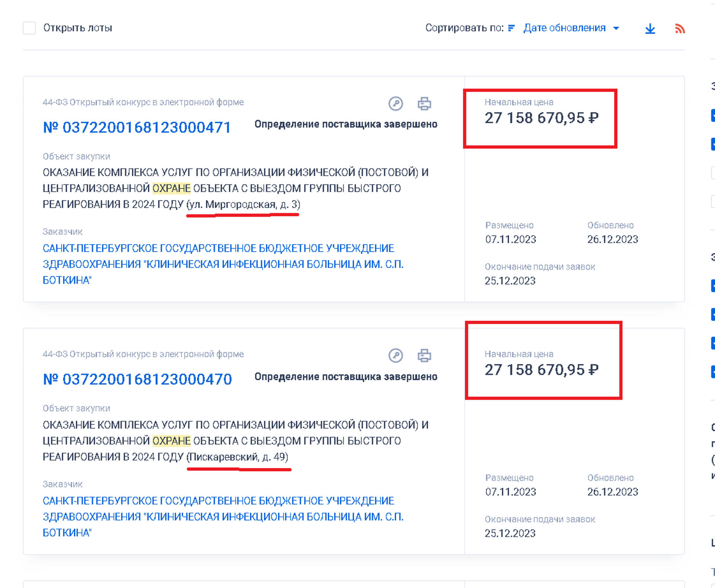
Task: Expand the sort options caret arrow
Action: pyautogui.click(x=616, y=28)
